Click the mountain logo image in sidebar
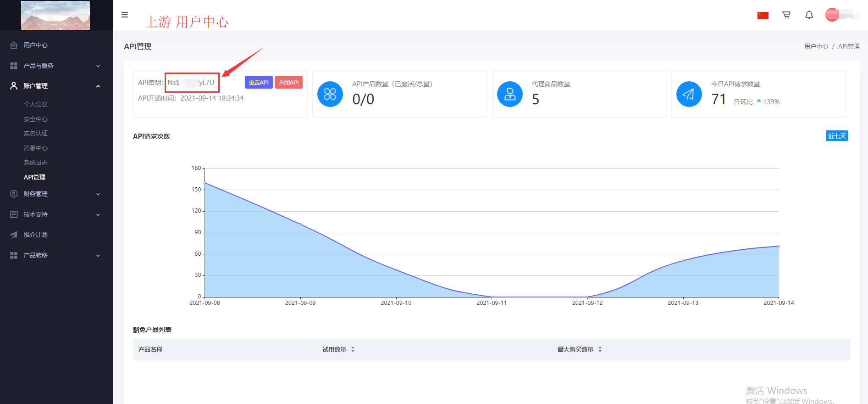Image resolution: width=868 pixels, height=404 pixels. tap(55, 15)
